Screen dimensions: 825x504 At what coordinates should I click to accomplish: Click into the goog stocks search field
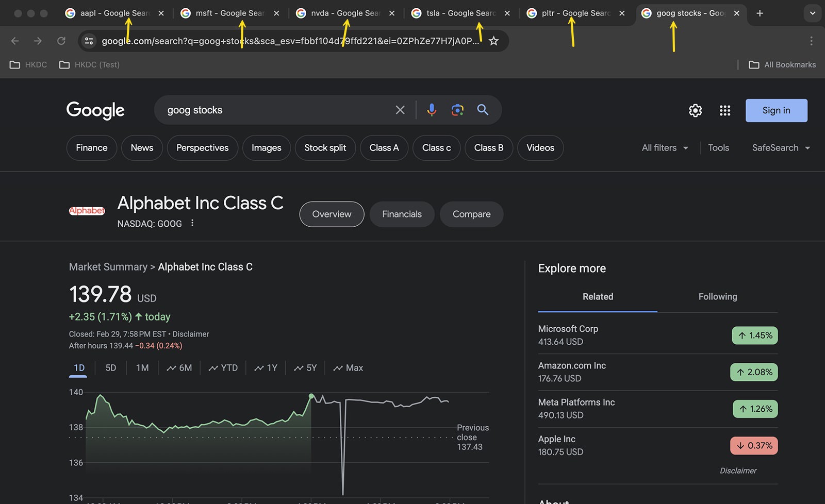[273, 110]
